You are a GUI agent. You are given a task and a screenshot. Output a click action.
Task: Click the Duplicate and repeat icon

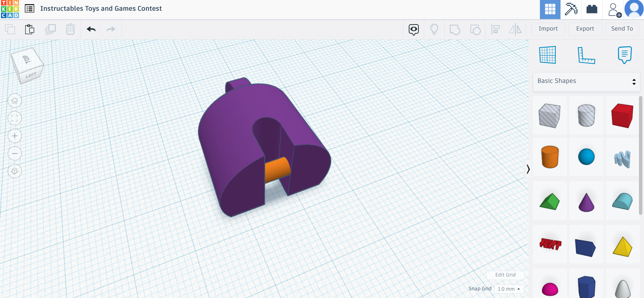[x=50, y=29]
